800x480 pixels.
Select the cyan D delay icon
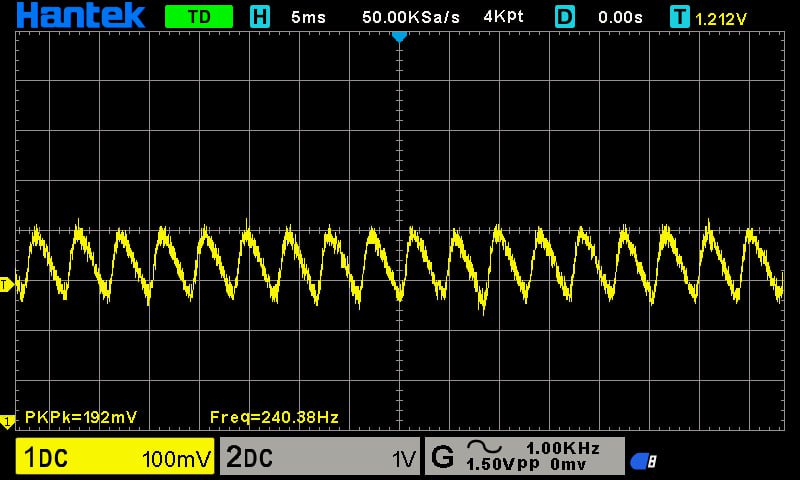(565, 17)
